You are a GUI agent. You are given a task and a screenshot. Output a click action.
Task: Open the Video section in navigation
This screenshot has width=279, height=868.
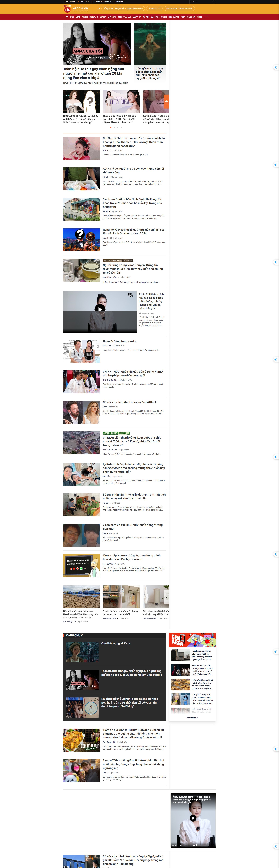pyautogui.click(x=200, y=17)
